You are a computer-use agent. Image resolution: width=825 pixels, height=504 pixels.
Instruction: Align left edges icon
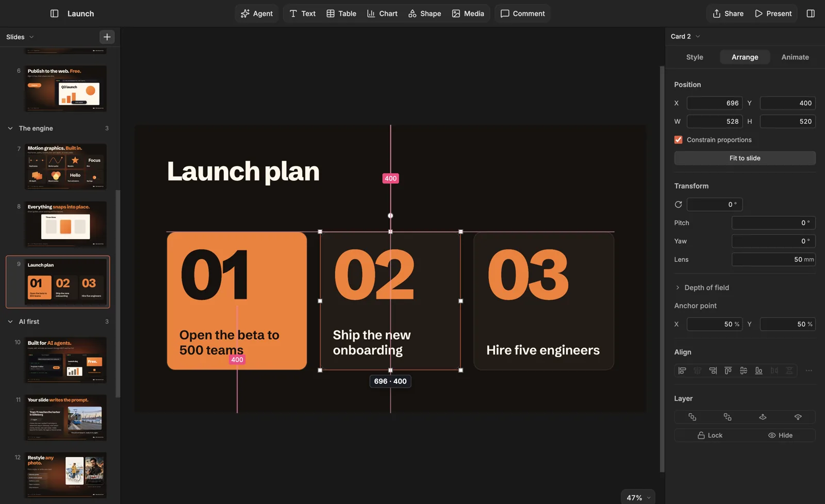click(682, 371)
